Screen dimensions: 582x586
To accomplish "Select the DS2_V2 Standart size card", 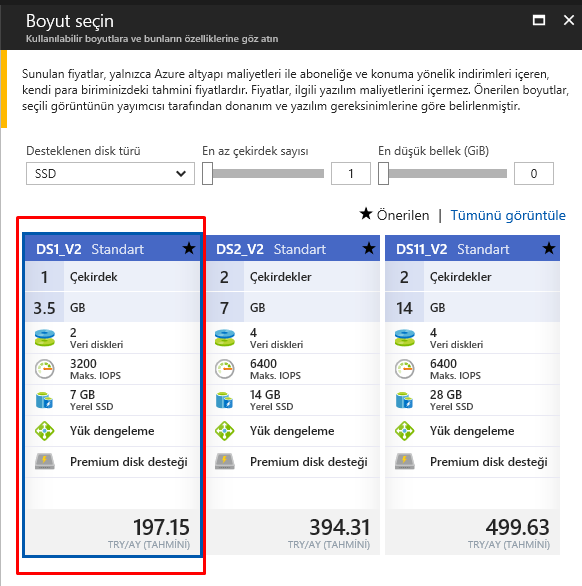I will [x=293, y=395].
